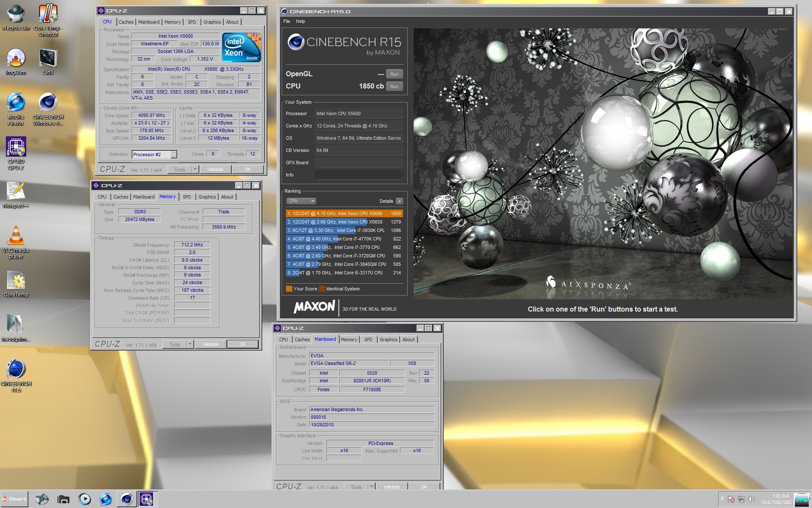Select ranking row 4 i7-4770K score 822
The width and height of the screenshot is (812, 508).
[344, 239]
